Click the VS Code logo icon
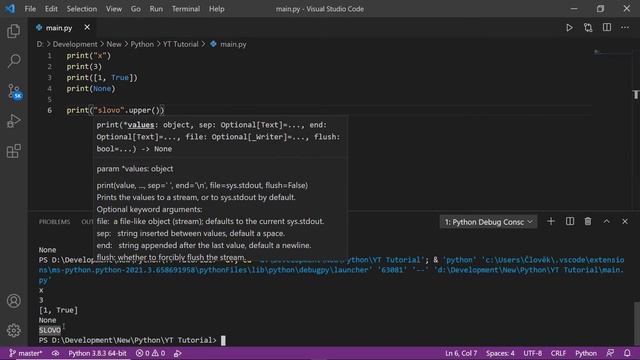This screenshot has height=360, width=640. click(10, 9)
